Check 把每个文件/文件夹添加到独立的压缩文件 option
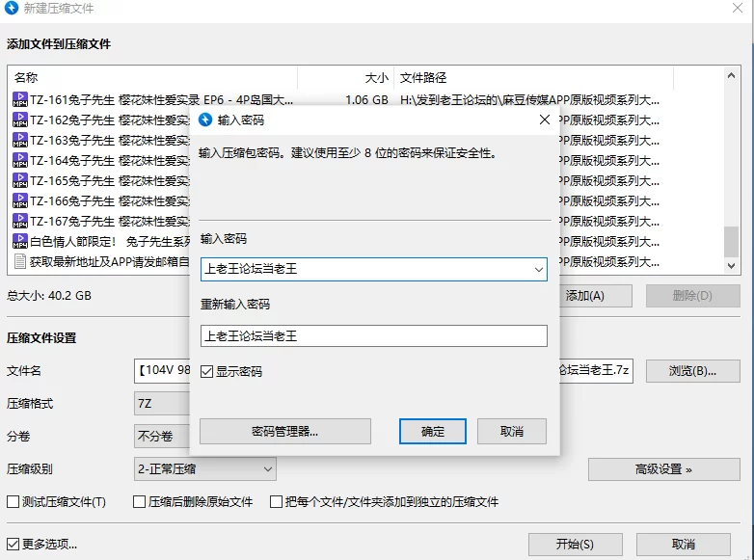Viewport: 754px width, 560px height. (x=276, y=502)
